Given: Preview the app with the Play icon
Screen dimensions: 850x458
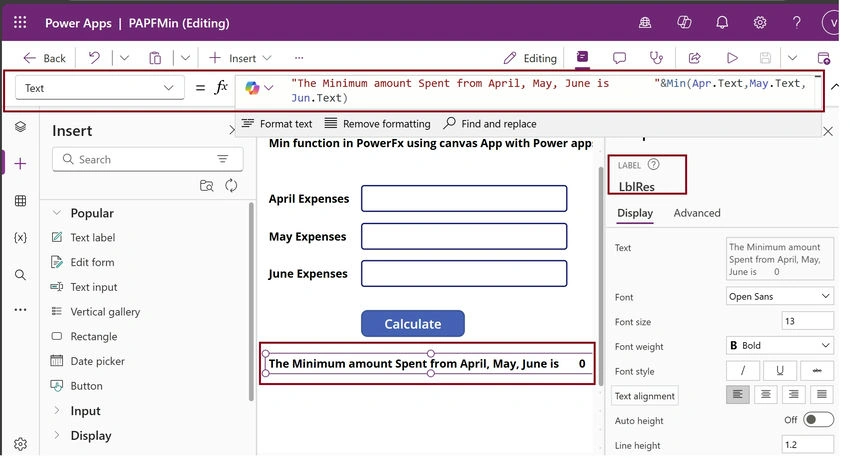Looking at the screenshot, I should click(732, 57).
